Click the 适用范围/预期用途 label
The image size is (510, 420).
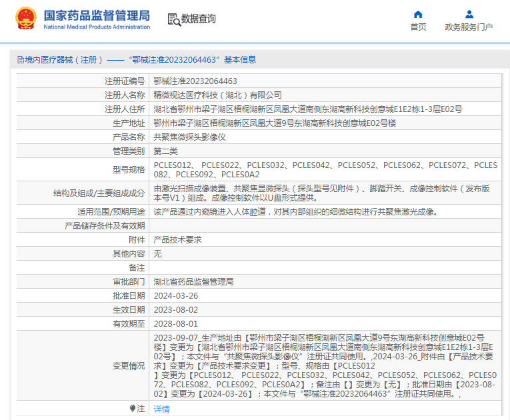pyautogui.click(x=111, y=211)
